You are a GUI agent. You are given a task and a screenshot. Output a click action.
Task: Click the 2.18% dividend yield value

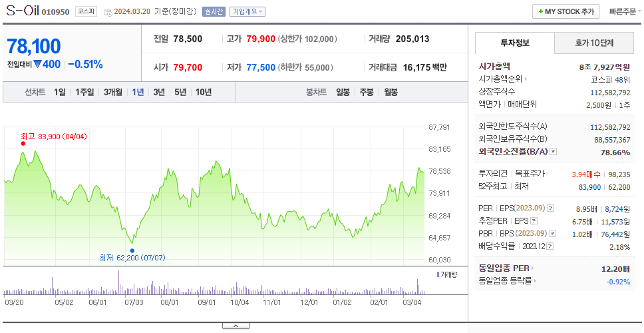[x=620, y=247]
